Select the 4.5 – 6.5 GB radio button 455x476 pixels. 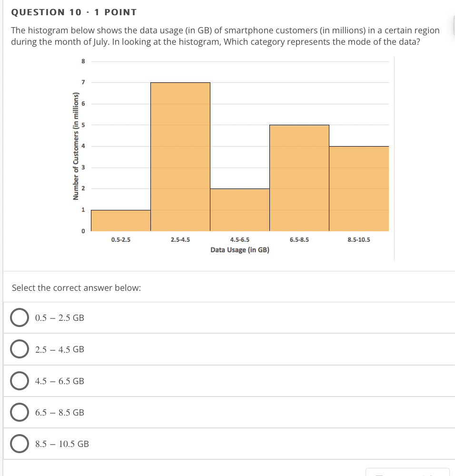click(x=19, y=380)
